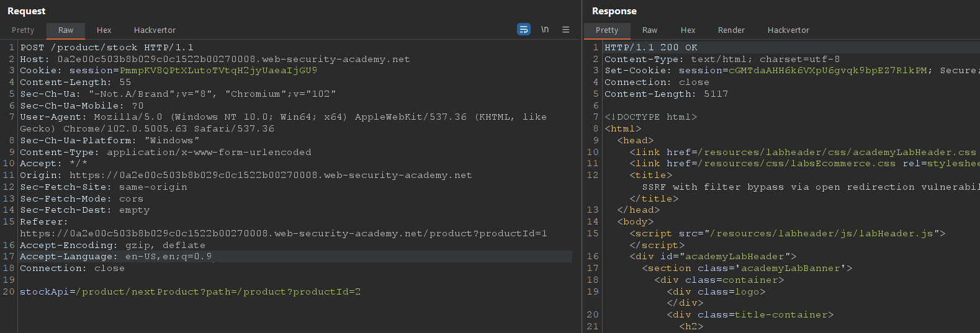The image size is (980, 333).
Task: Click the stockApi parameter body line
Action: point(190,291)
